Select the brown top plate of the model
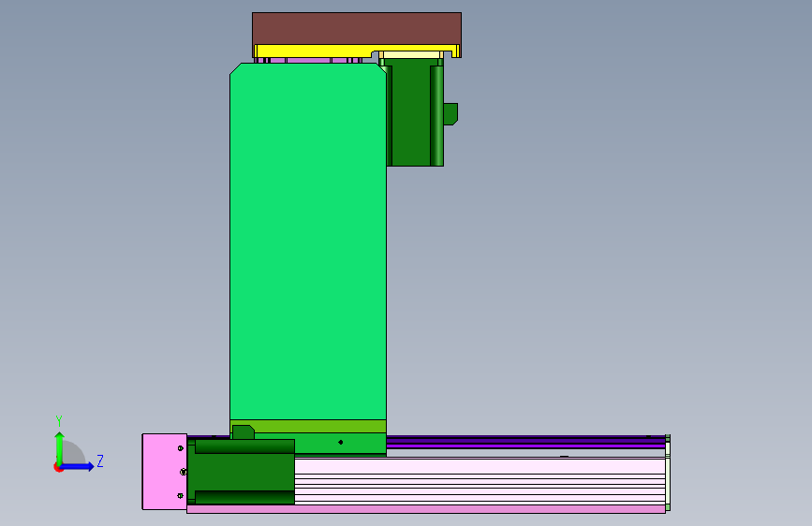The image size is (812, 526). coord(356,28)
